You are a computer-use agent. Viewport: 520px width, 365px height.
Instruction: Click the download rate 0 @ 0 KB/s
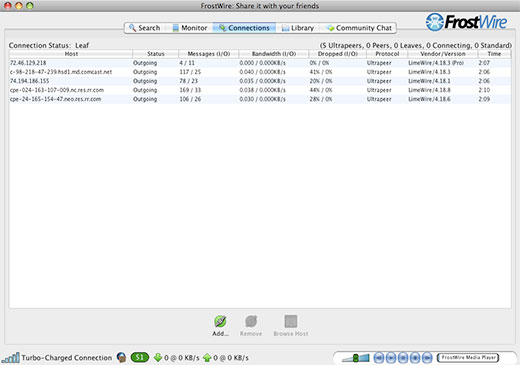point(182,358)
